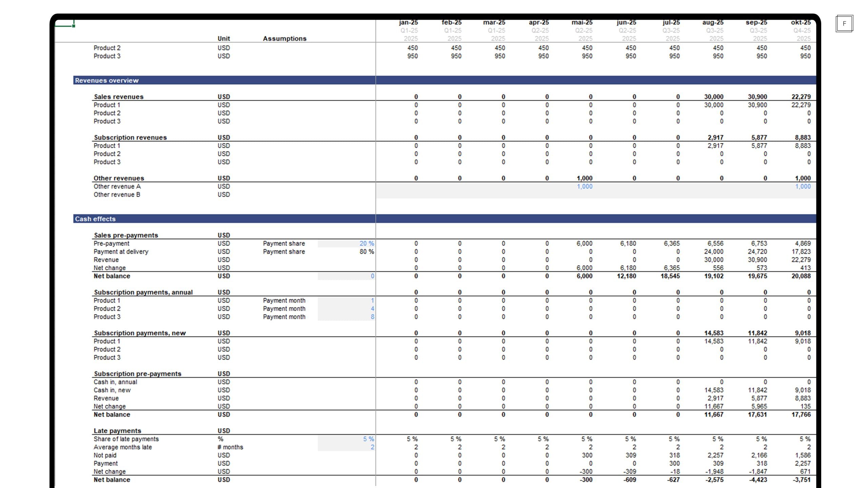This screenshot has width=868, height=488.
Task: Select Product 2 payment month value 4
Action: pos(346,308)
